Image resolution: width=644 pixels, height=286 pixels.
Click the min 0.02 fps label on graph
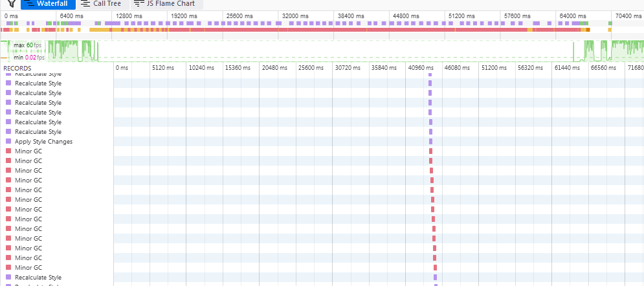coord(29,58)
